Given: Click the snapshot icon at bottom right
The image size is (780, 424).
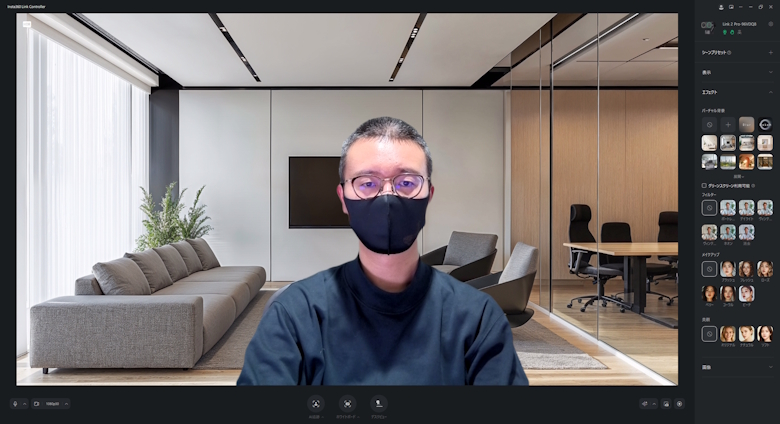Looking at the screenshot, I should click(x=666, y=404).
